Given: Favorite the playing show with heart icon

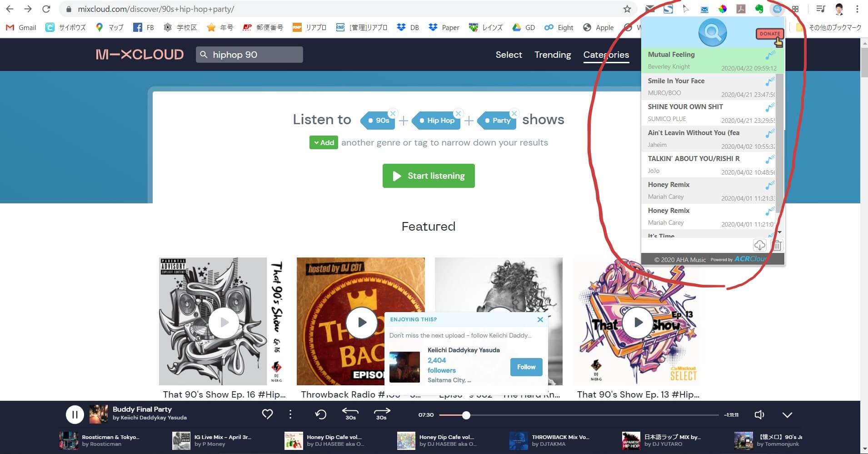Looking at the screenshot, I should (267, 414).
